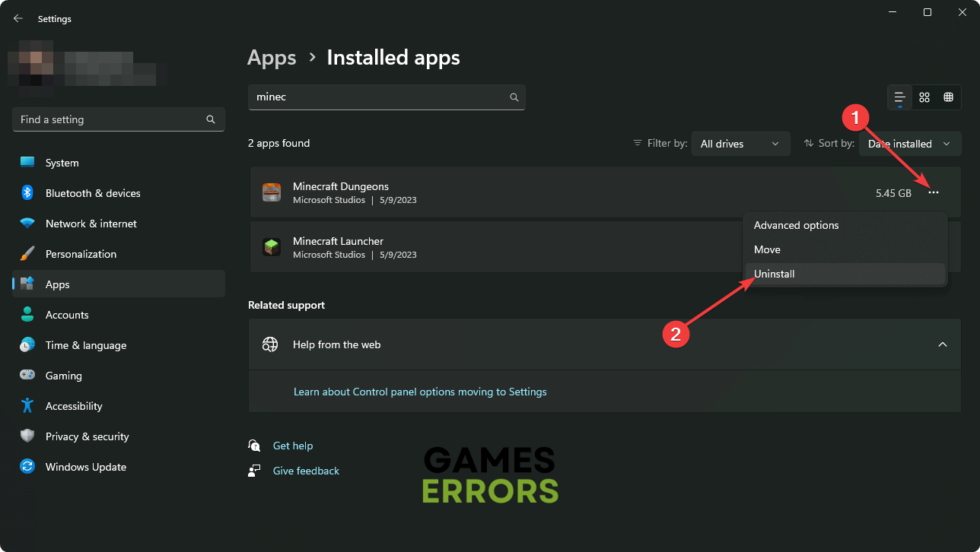Select Move from the context menu
This screenshot has height=552, width=980.
[x=767, y=249]
